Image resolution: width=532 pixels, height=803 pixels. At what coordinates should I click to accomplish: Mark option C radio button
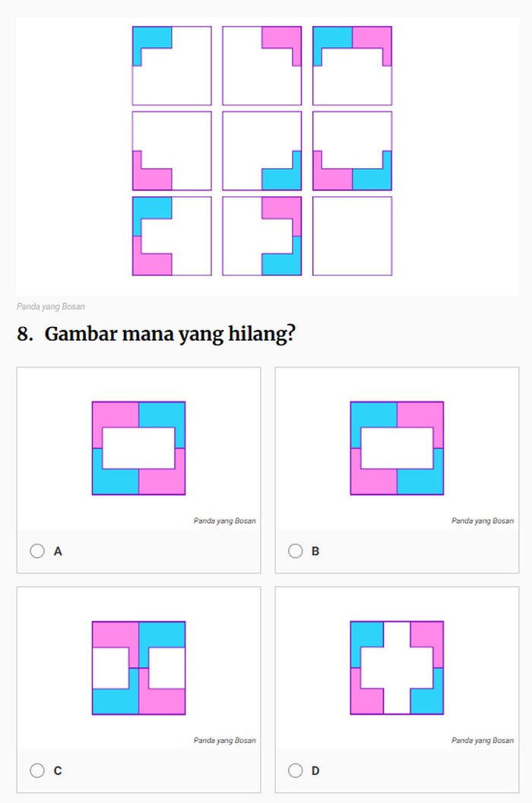click(x=37, y=770)
